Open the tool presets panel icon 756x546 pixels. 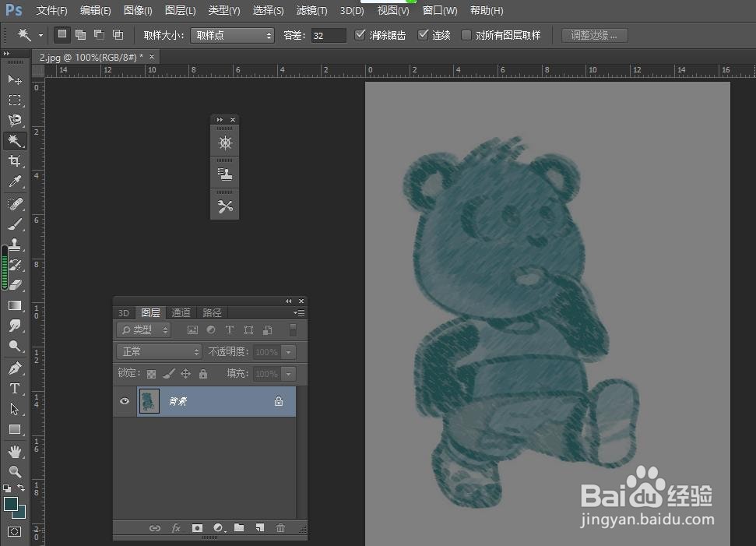coord(225,206)
